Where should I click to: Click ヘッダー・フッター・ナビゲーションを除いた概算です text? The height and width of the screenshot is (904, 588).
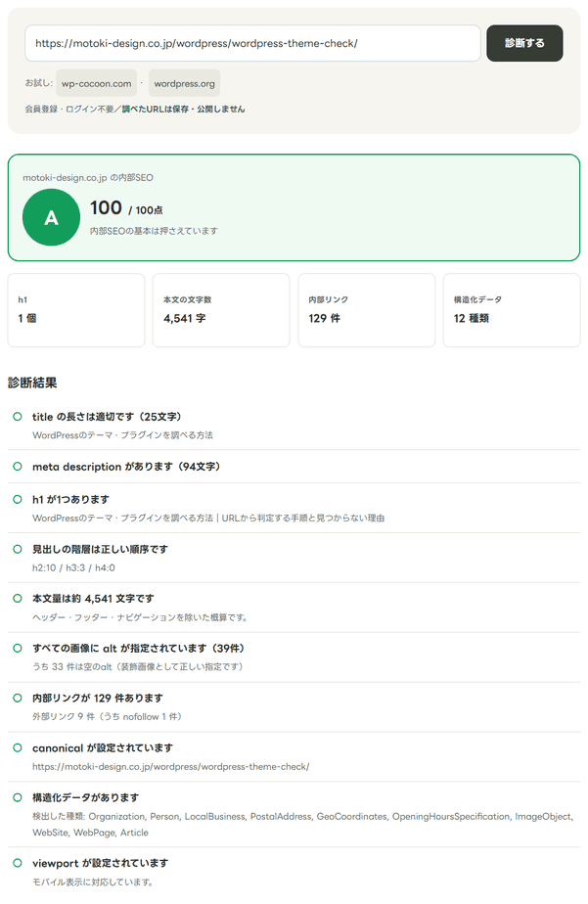pos(140,617)
